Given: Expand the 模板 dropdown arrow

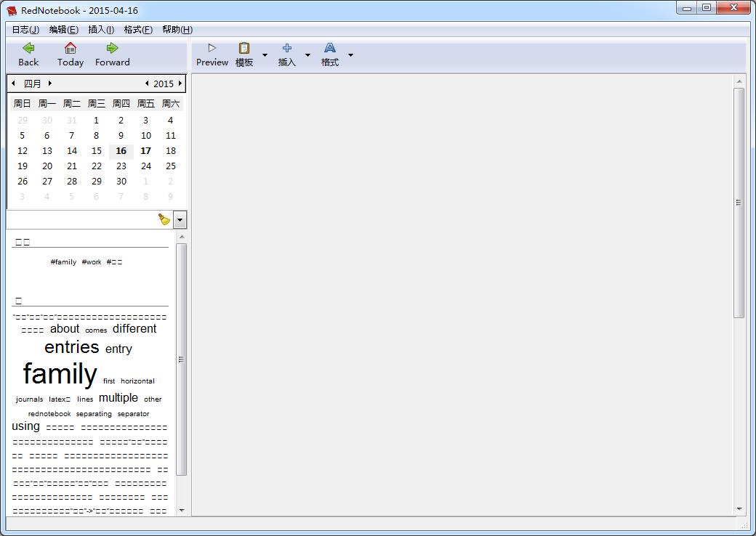Looking at the screenshot, I should click(x=265, y=55).
